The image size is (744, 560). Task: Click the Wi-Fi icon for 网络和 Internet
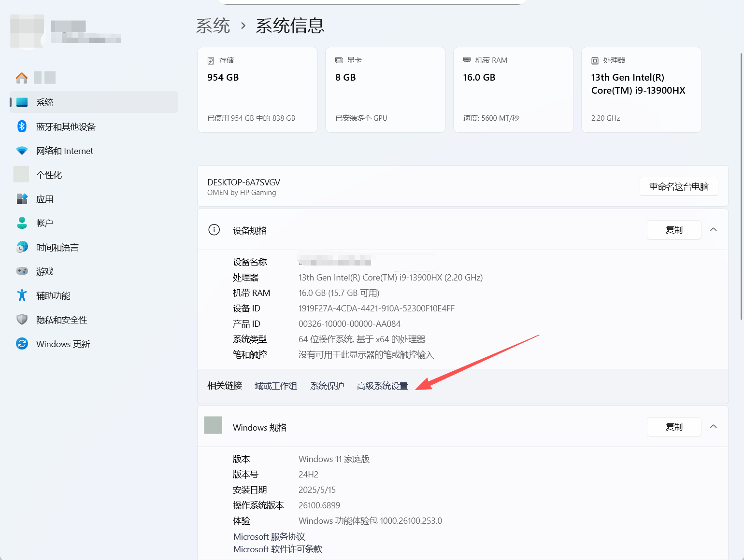22,151
